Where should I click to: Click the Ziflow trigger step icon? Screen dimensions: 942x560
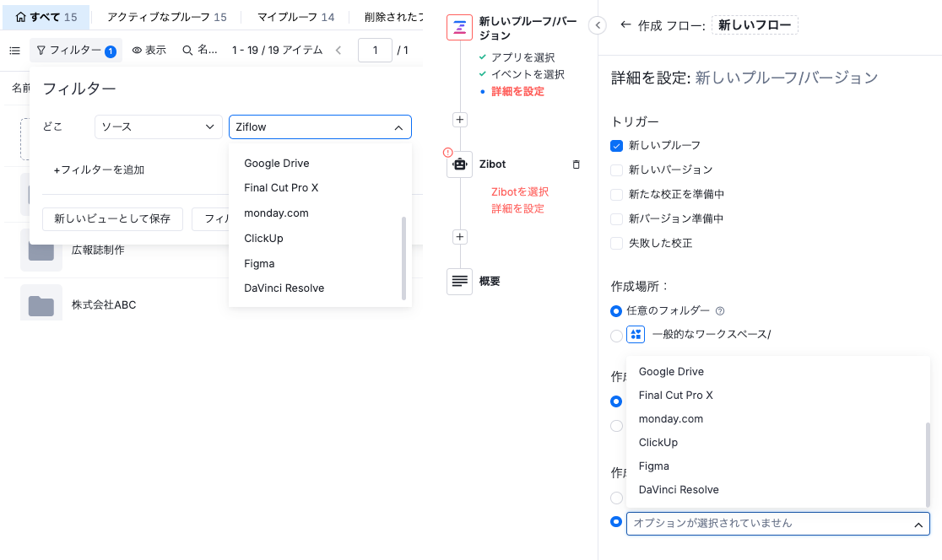pyautogui.click(x=459, y=27)
